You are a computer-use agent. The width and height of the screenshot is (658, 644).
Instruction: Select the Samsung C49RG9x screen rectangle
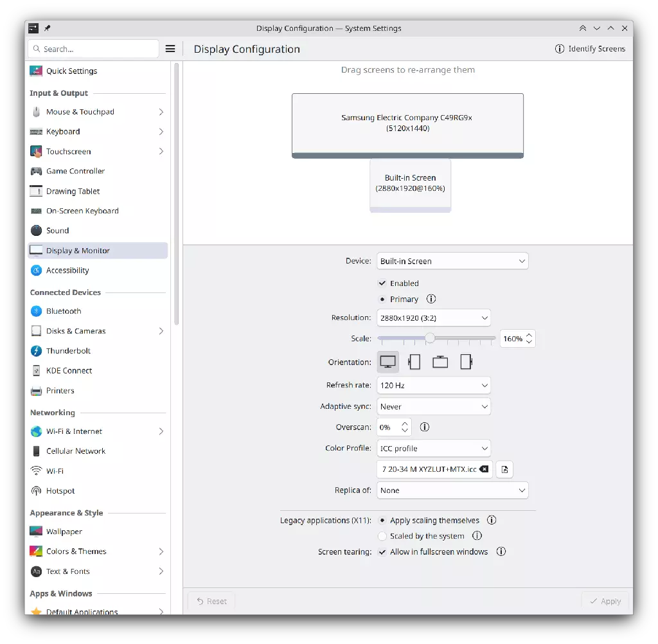tap(407, 125)
